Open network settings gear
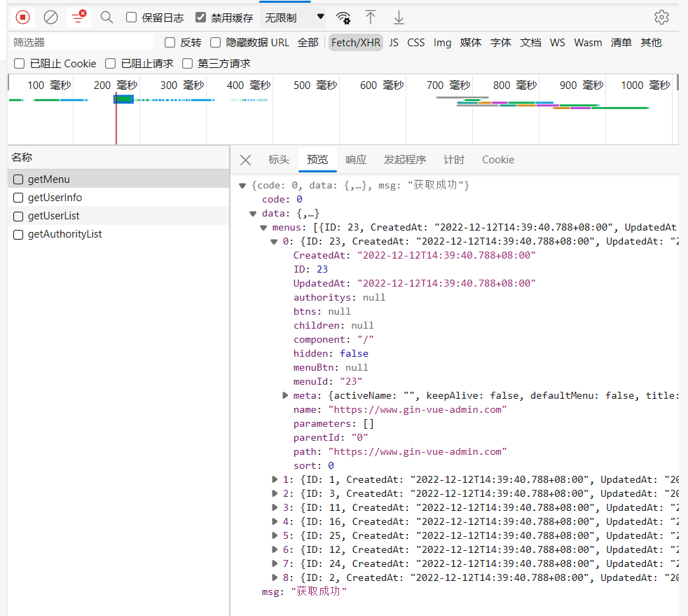This screenshot has height=616, width=688. (x=661, y=18)
